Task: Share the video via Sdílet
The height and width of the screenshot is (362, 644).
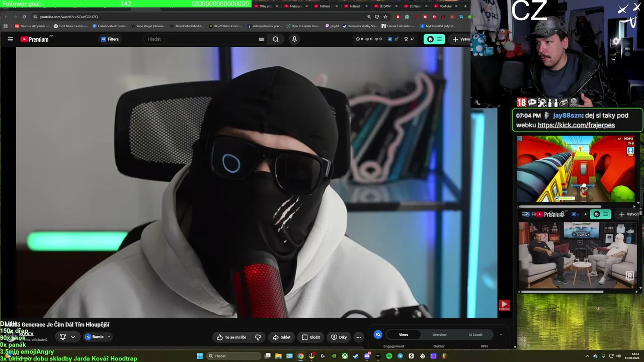Action: [x=281, y=337]
